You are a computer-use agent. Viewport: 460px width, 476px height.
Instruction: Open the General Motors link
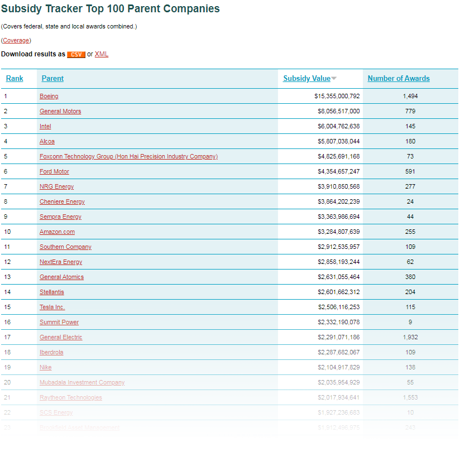tap(60, 111)
